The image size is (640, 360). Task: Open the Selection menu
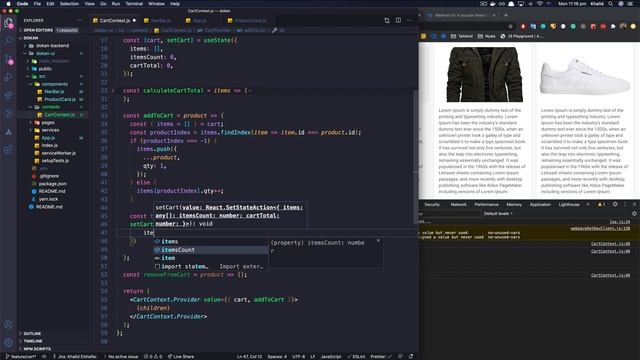click(x=69, y=4)
